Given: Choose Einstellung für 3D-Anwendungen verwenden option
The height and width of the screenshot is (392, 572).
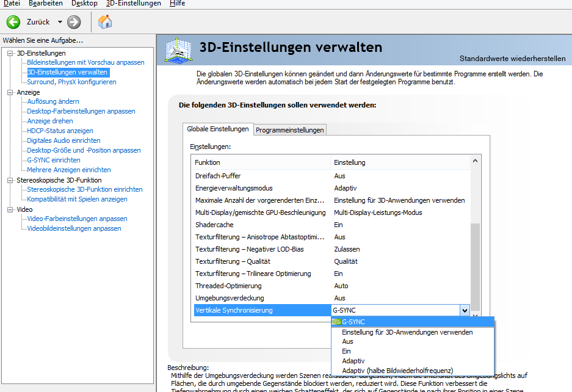Looking at the screenshot, I should pyautogui.click(x=413, y=332).
